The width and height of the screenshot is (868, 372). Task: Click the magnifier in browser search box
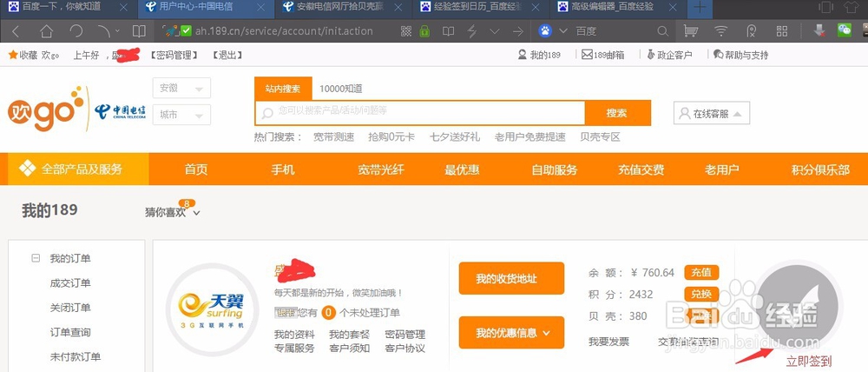(x=662, y=31)
